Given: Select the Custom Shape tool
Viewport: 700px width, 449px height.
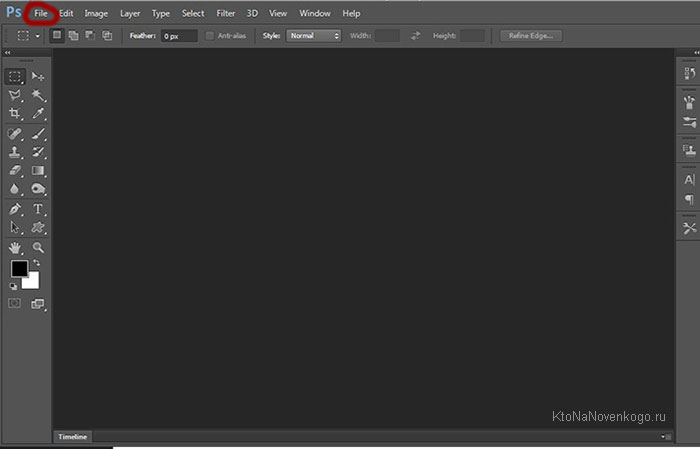Looking at the screenshot, I should [38, 228].
